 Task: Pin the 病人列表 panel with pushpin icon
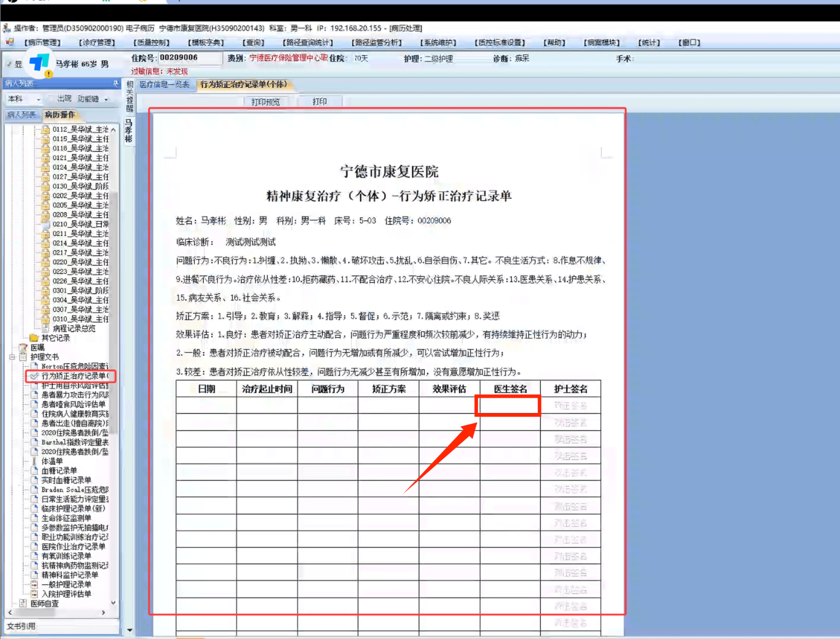pyautogui.click(x=116, y=83)
